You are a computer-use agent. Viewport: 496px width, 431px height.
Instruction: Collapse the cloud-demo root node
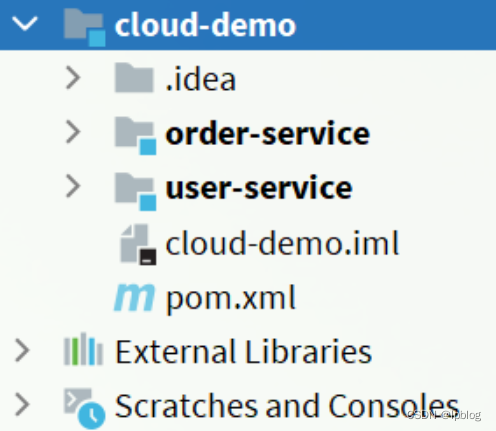pyautogui.click(x=25, y=24)
